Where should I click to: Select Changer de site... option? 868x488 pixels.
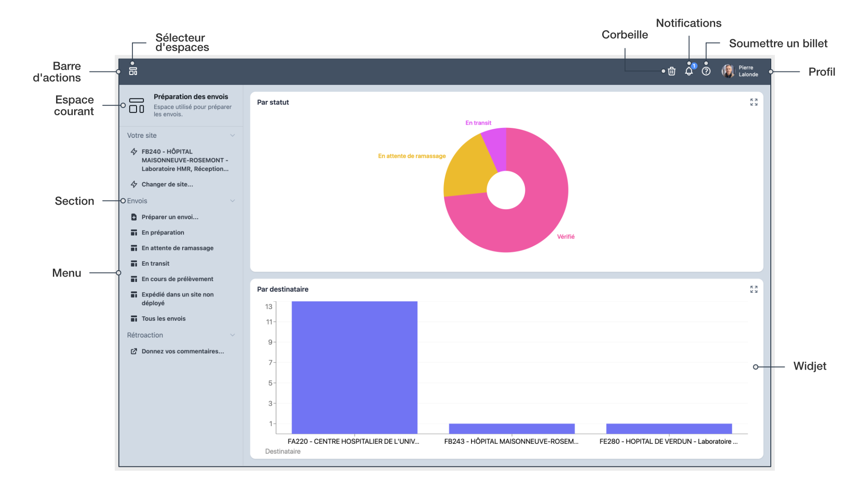coord(167,184)
